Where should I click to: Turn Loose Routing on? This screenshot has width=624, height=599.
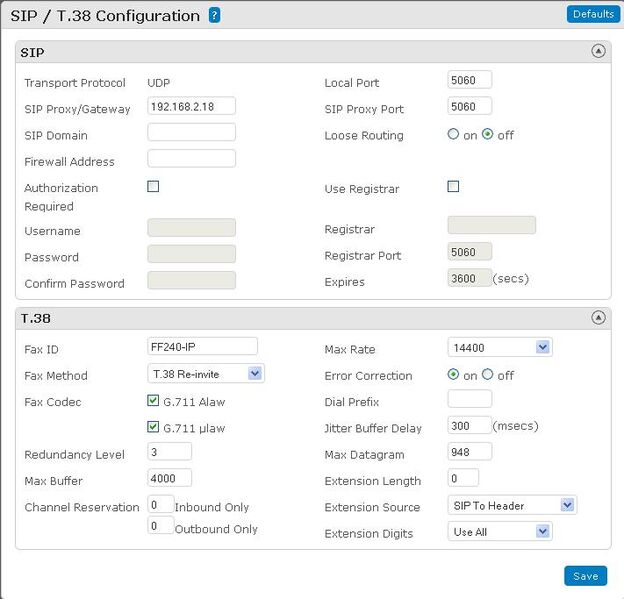click(454, 135)
